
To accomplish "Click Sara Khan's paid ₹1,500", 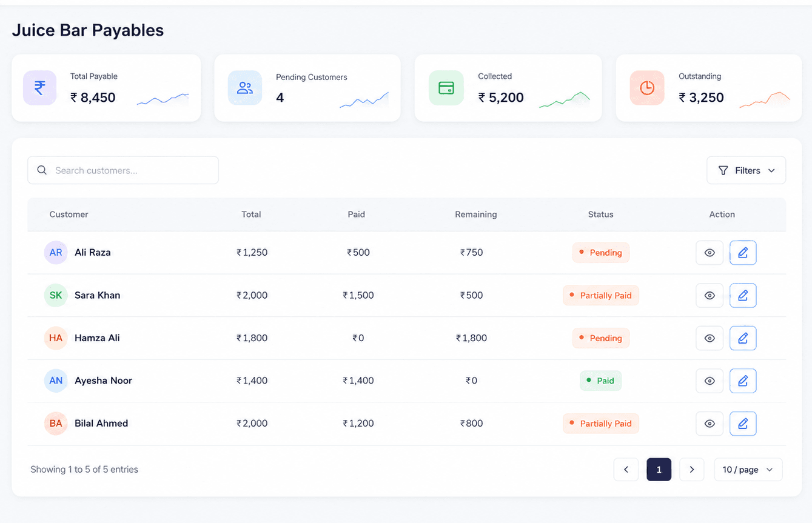I will click(358, 296).
